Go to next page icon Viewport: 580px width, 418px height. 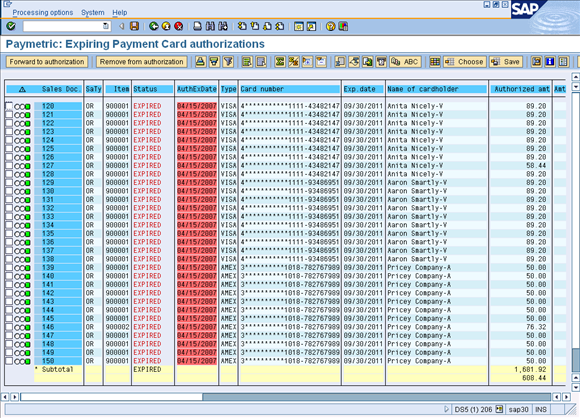[267, 26]
